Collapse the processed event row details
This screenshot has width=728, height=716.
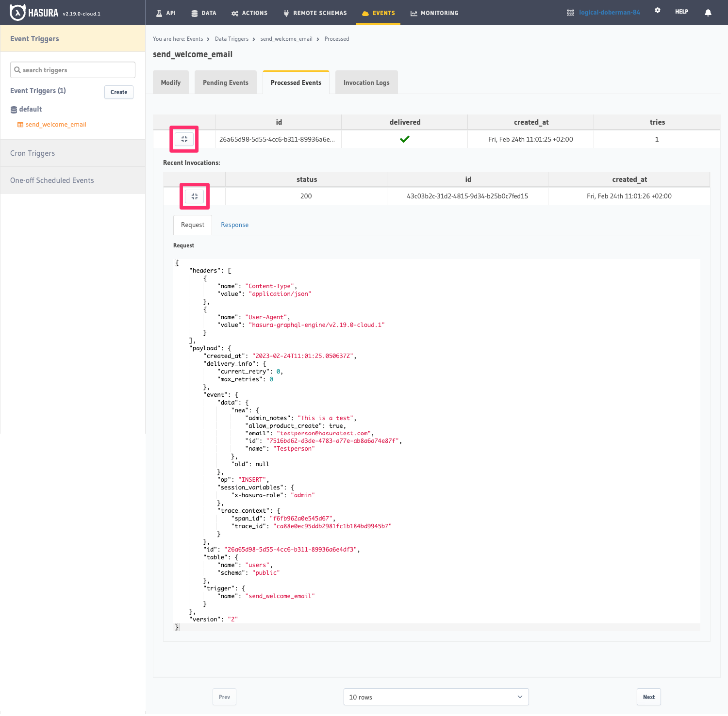184,139
